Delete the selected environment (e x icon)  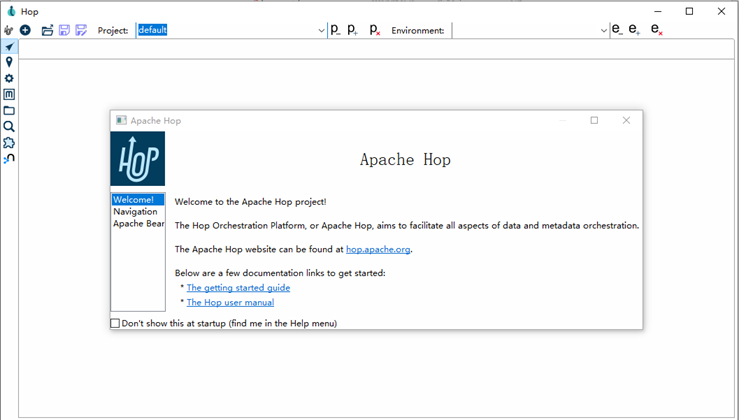(x=657, y=29)
